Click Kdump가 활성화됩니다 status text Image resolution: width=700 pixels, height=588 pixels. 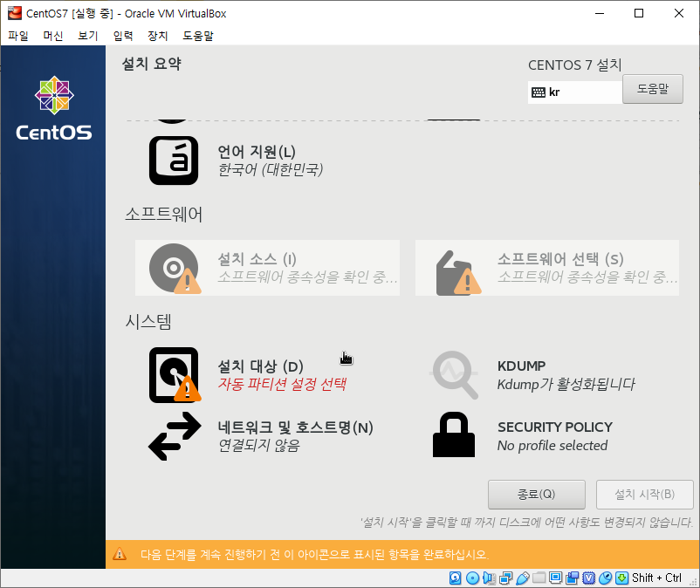click(x=566, y=384)
